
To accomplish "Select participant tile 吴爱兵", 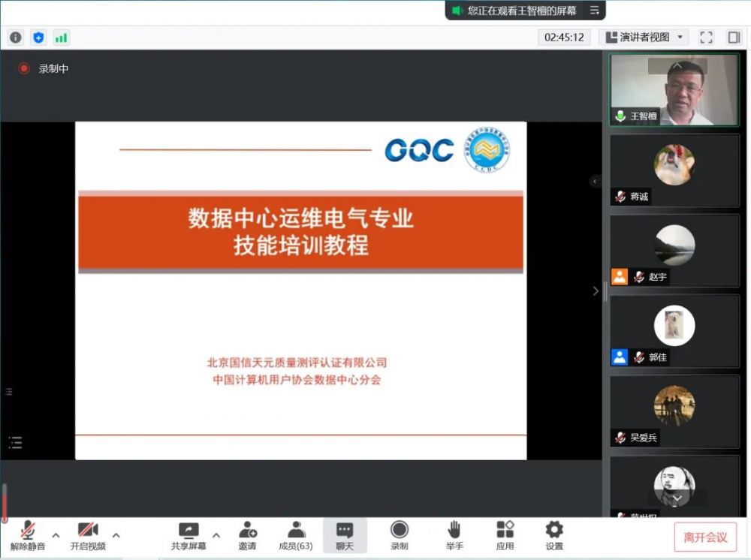I will (674, 411).
